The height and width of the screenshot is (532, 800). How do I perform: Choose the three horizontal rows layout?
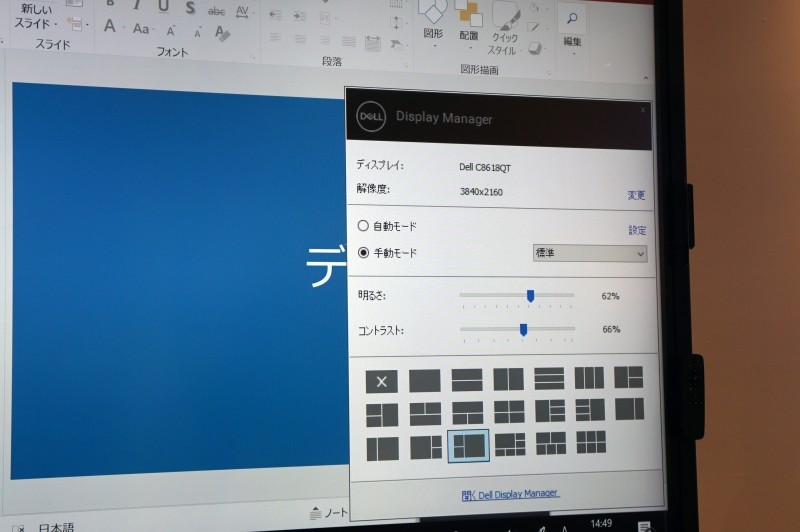[x=549, y=378]
